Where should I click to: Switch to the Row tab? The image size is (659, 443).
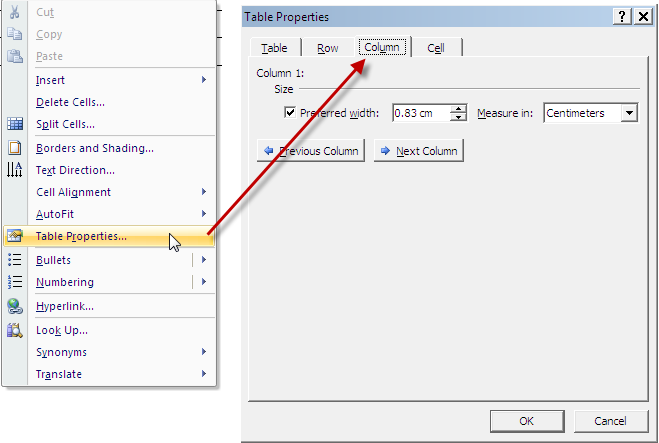tap(328, 48)
